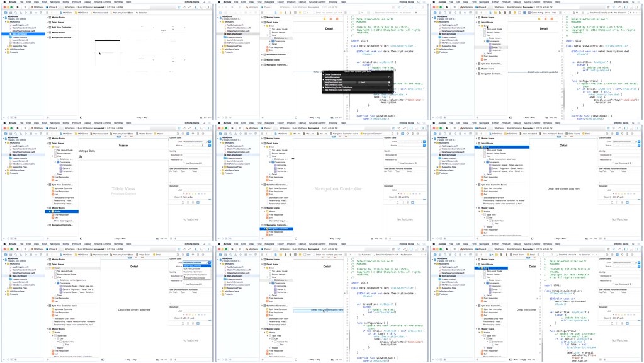Open the Issue navigator icon in top-left screenshot

tap(21, 13)
